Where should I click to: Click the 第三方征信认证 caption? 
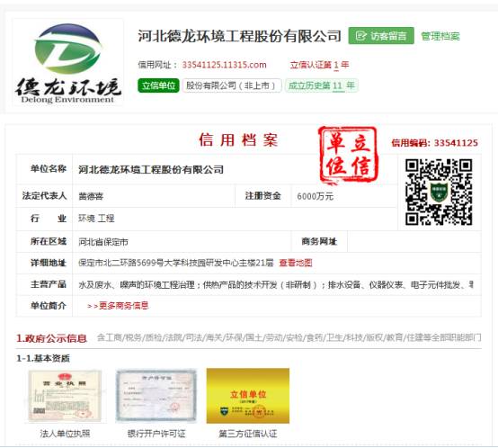tap(248, 434)
